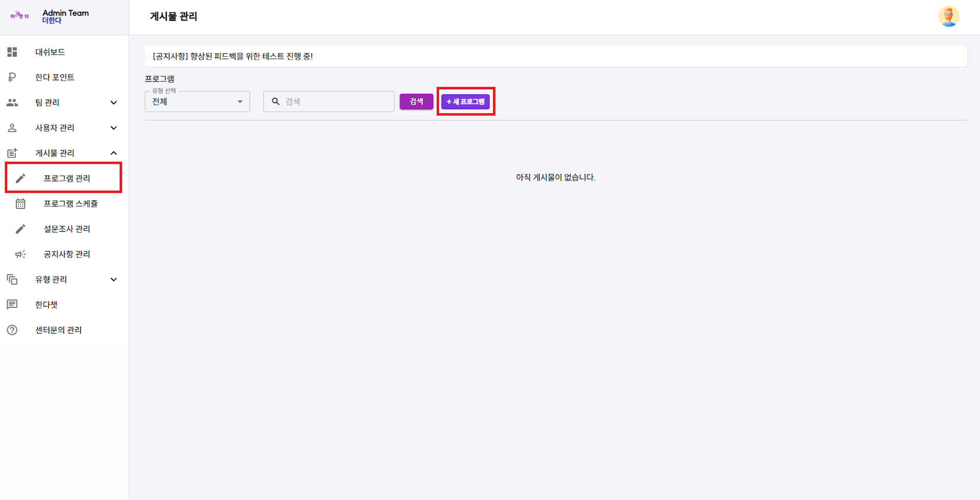This screenshot has width=980, height=500.
Task: Open the 검색 button
Action: point(416,101)
